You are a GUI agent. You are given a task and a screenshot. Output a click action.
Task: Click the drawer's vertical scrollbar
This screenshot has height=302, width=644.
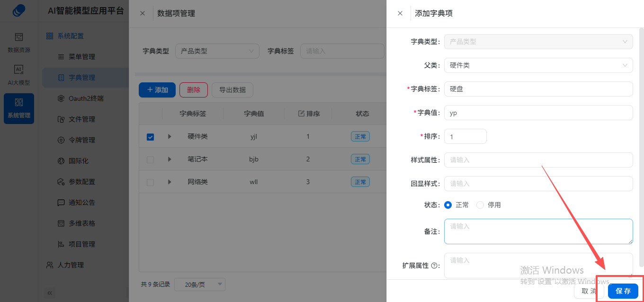[642, 147]
